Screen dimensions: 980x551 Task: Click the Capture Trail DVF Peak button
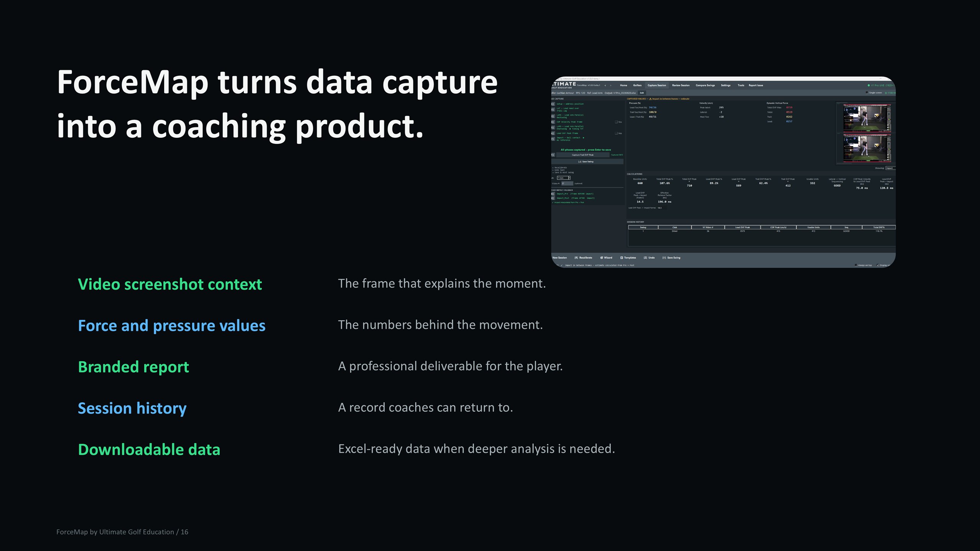tap(583, 155)
